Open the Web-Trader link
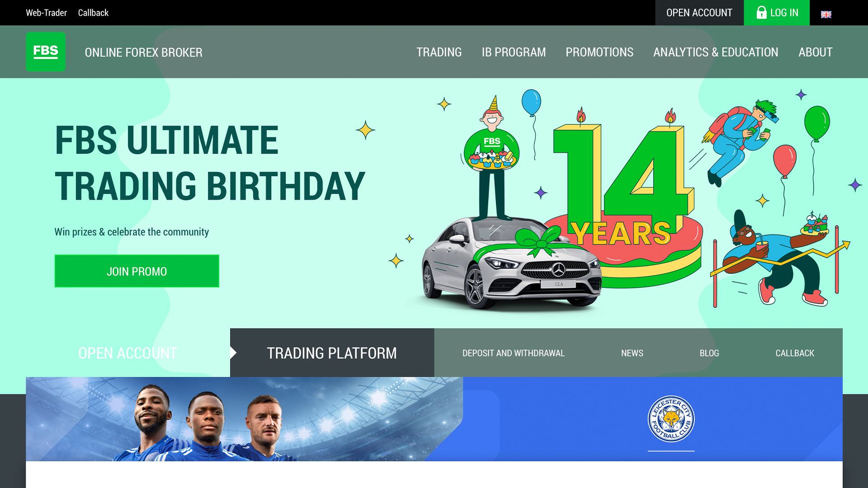 coord(46,13)
